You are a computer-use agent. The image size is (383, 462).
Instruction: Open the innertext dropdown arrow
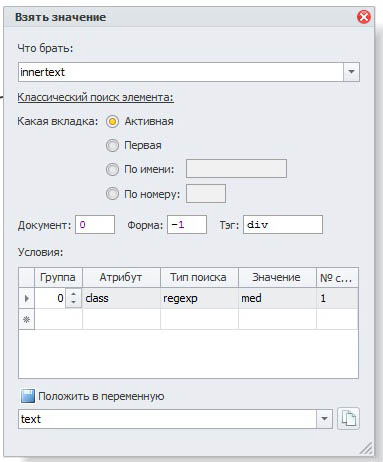click(351, 72)
